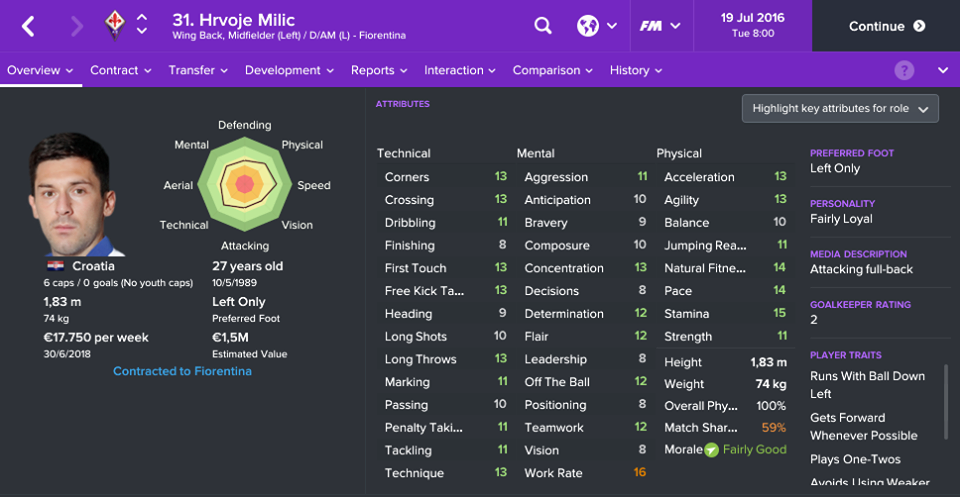Open the Overview tab menu

click(x=40, y=70)
